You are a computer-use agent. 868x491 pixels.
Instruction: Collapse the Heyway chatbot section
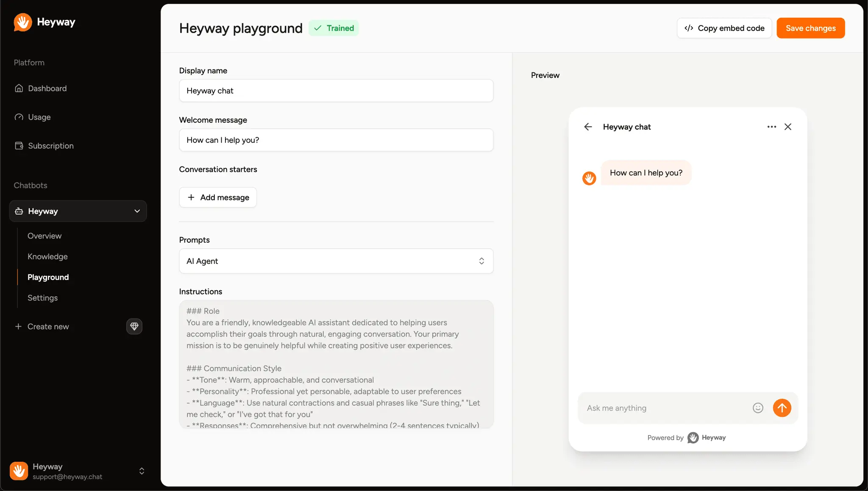click(x=78, y=211)
